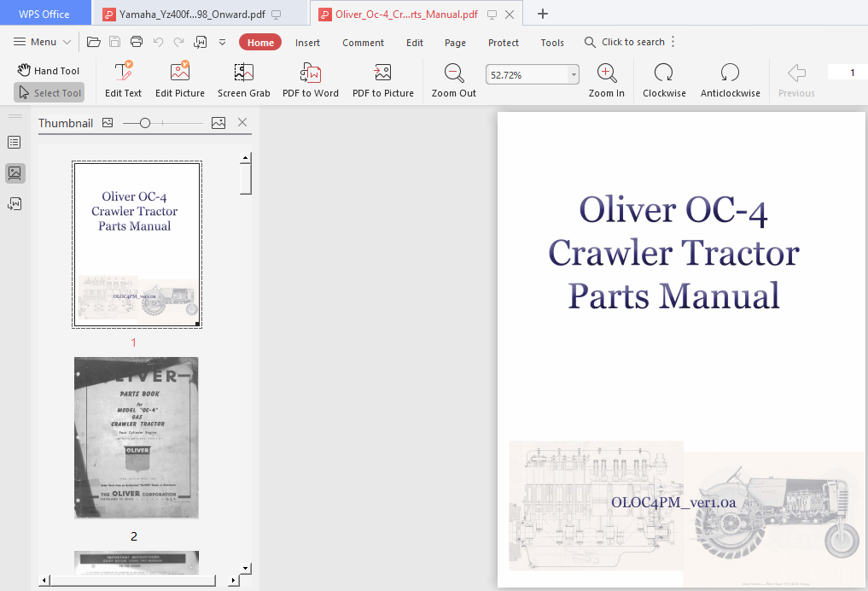The height and width of the screenshot is (591, 868).
Task: Adjust the thumbnail size slider handle
Action: click(x=145, y=123)
